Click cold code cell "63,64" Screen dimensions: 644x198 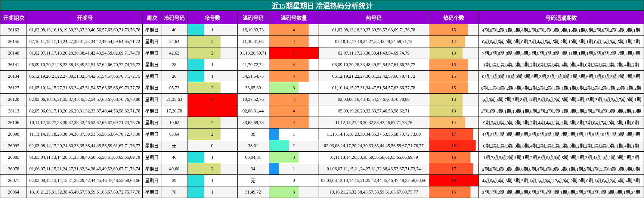tap(174, 134)
